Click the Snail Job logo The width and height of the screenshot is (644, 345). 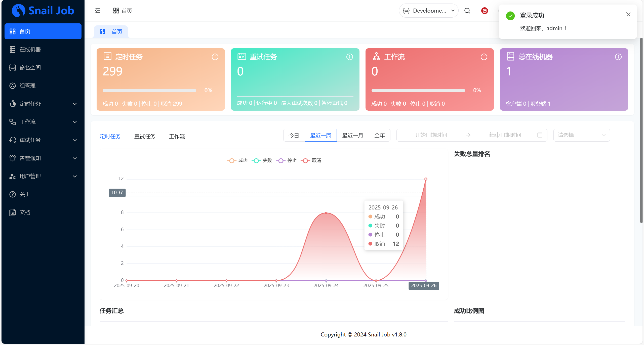(43, 11)
